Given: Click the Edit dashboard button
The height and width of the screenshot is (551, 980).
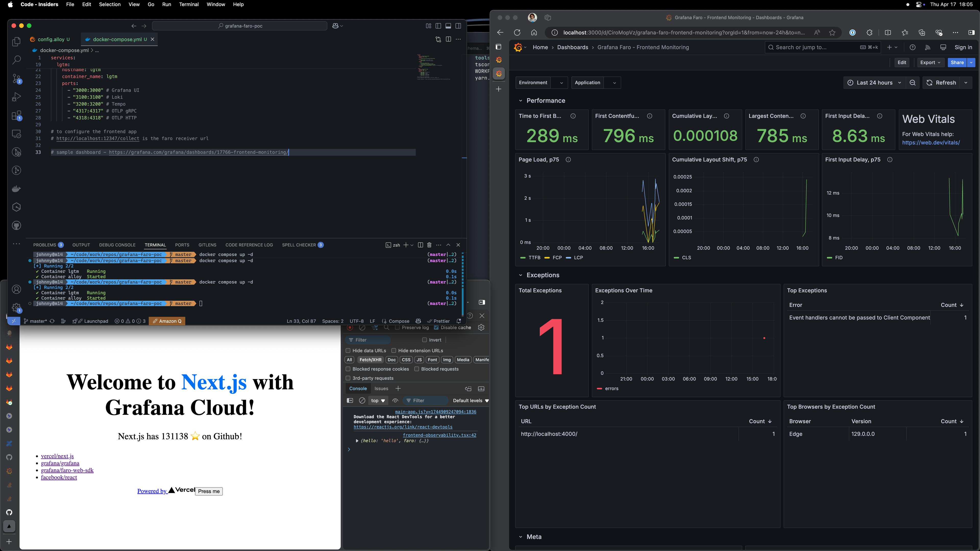Looking at the screenshot, I should (x=902, y=62).
